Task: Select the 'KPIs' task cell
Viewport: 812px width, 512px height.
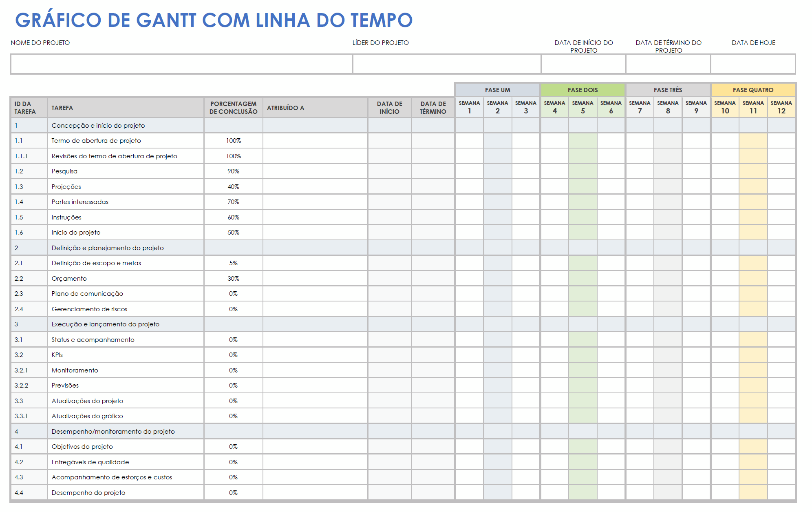Action: [x=126, y=355]
